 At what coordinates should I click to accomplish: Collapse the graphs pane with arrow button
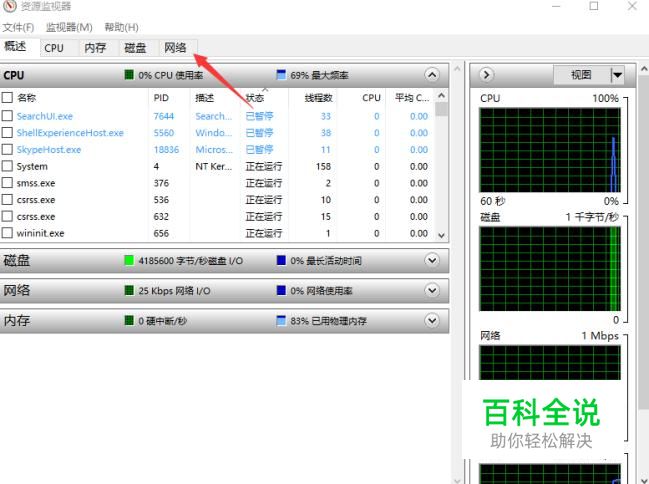(486, 75)
